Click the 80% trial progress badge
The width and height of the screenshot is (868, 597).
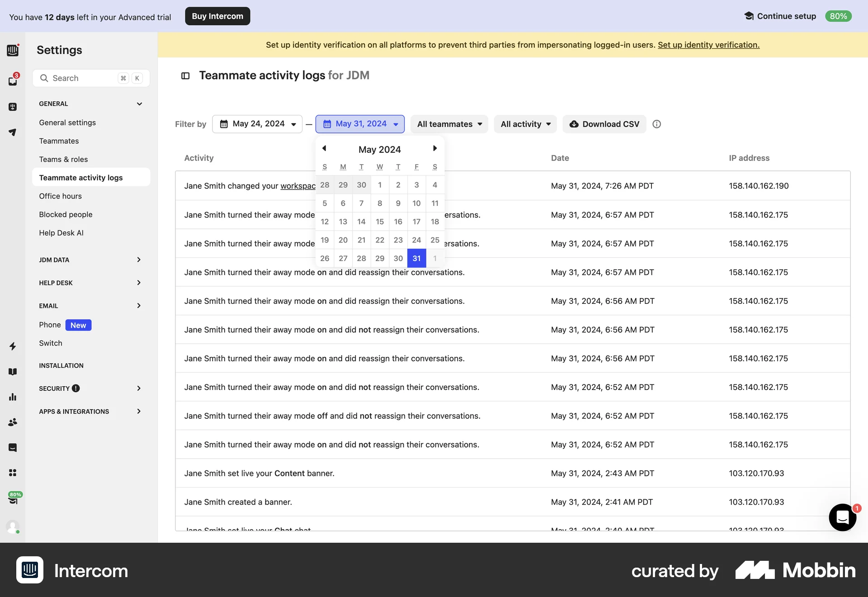point(838,16)
